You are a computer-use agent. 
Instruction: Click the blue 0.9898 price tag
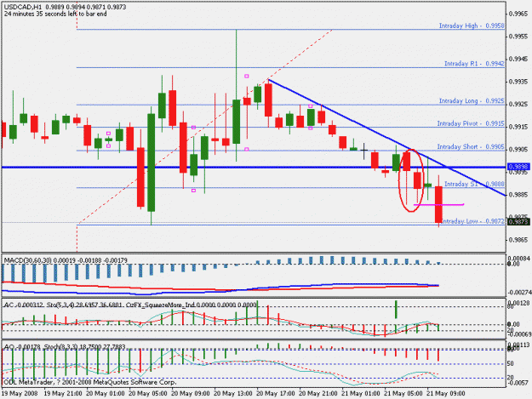point(518,167)
